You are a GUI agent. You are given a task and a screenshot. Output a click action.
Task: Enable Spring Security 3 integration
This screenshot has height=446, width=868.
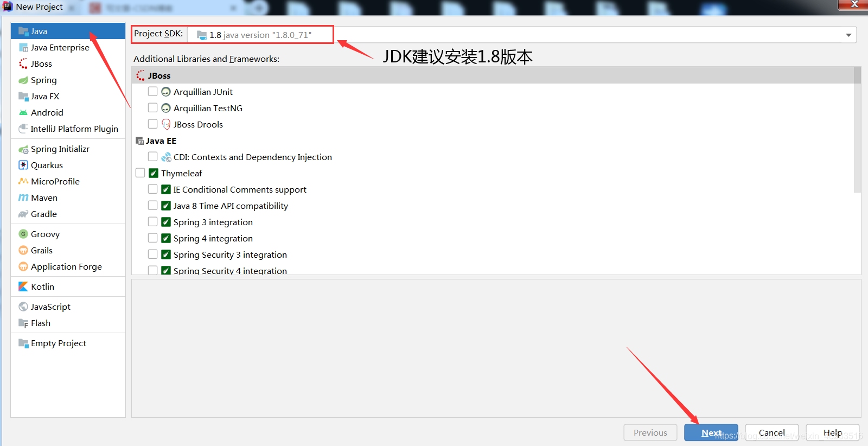click(153, 254)
